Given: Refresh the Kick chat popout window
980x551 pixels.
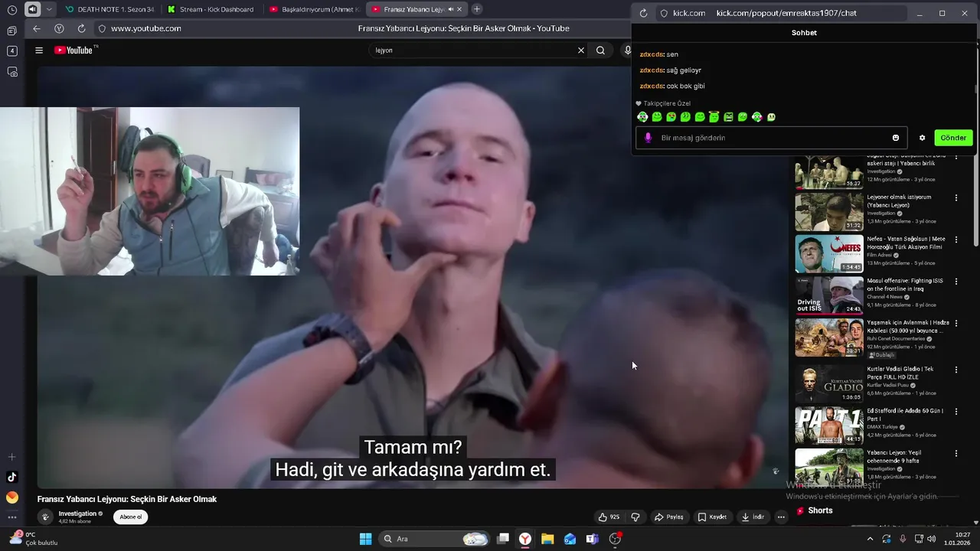Looking at the screenshot, I should [643, 13].
